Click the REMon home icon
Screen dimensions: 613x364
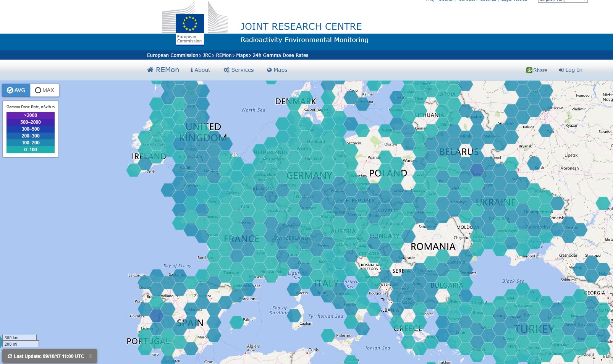pos(150,70)
